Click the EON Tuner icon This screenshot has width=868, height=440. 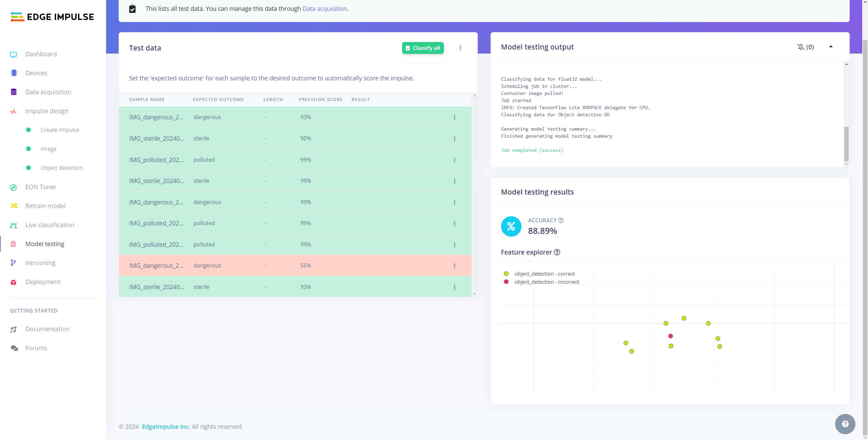click(14, 186)
